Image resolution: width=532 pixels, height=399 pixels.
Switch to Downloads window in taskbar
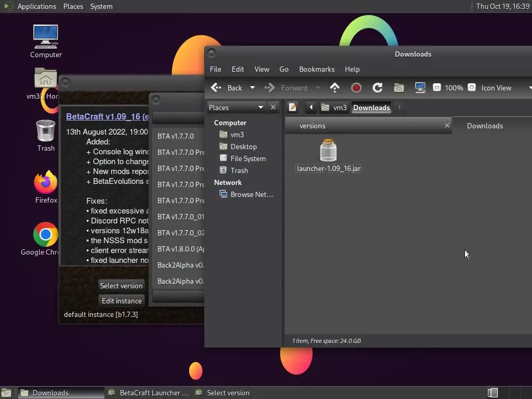(x=60, y=393)
